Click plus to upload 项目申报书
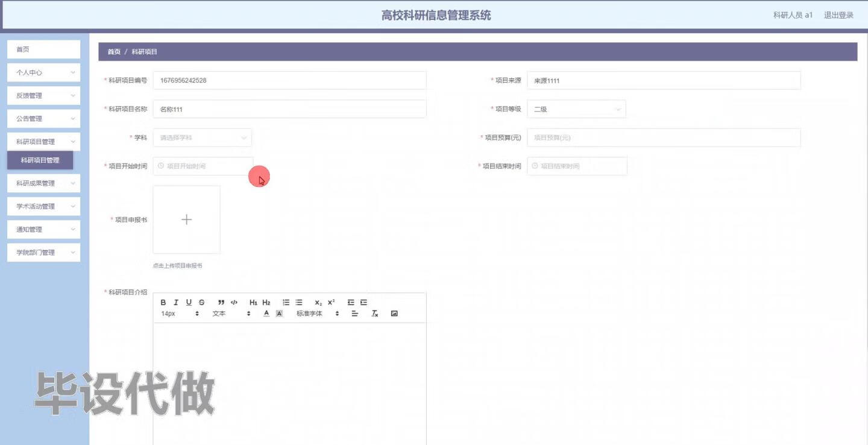Viewport: 868px width, 445px height. click(186, 219)
